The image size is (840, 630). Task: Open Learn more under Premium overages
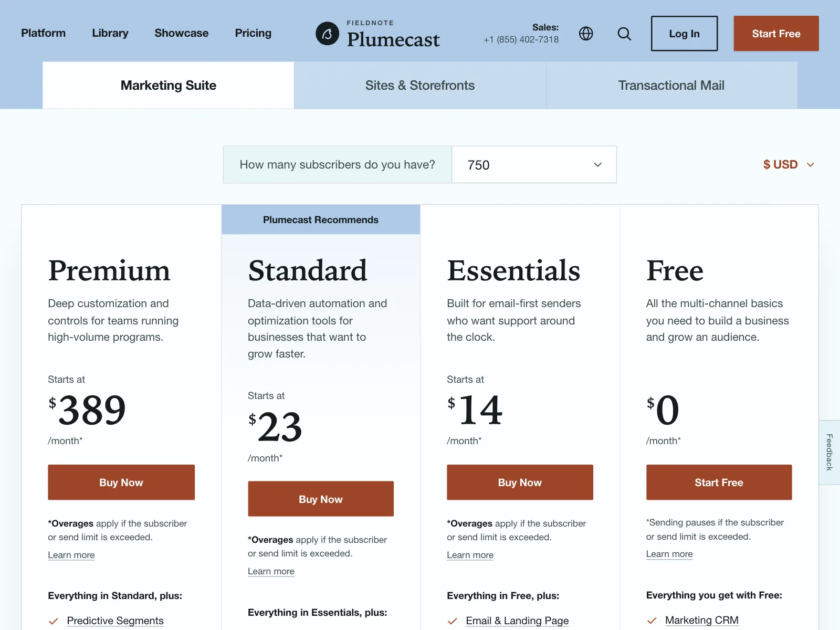click(x=71, y=555)
